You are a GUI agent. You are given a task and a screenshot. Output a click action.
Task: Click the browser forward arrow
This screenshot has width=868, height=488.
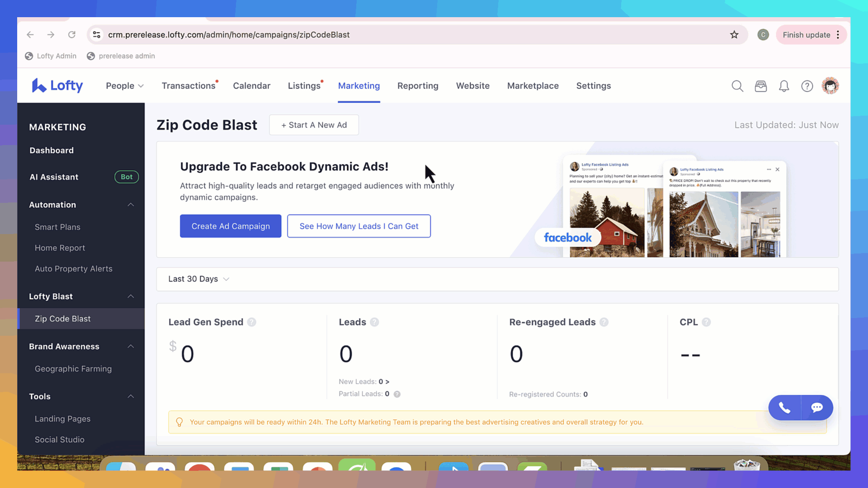(51, 35)
